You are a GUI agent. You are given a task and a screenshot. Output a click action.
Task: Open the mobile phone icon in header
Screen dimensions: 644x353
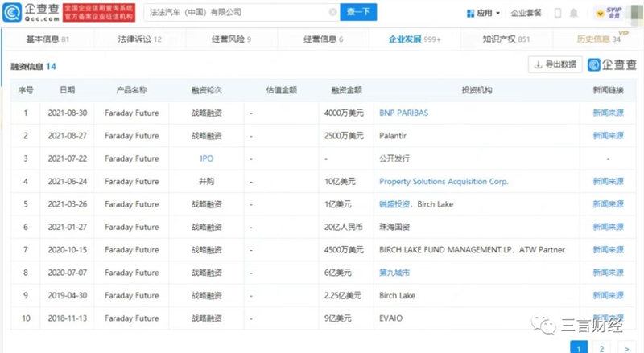558,13
